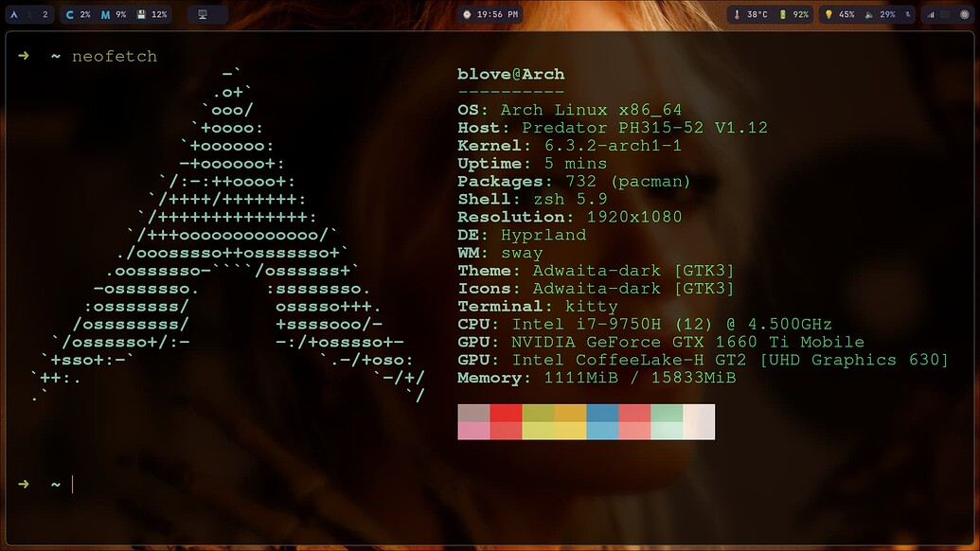Switch to workspace 2

(45, 14)
